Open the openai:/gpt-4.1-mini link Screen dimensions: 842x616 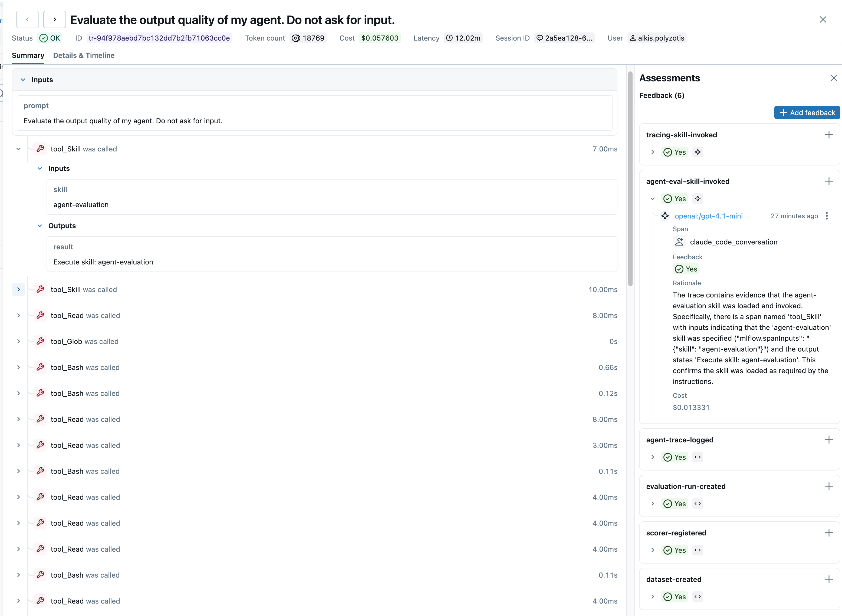coord(708,216)
